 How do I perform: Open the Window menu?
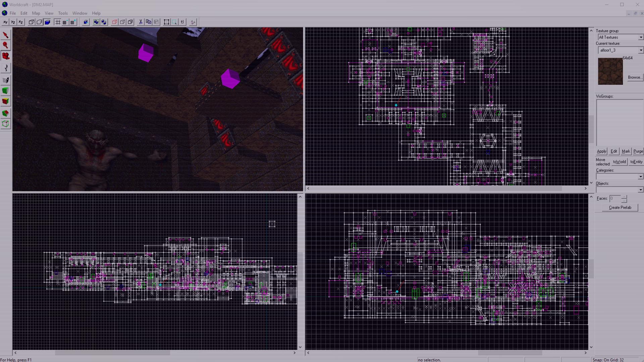click(79, 13)
